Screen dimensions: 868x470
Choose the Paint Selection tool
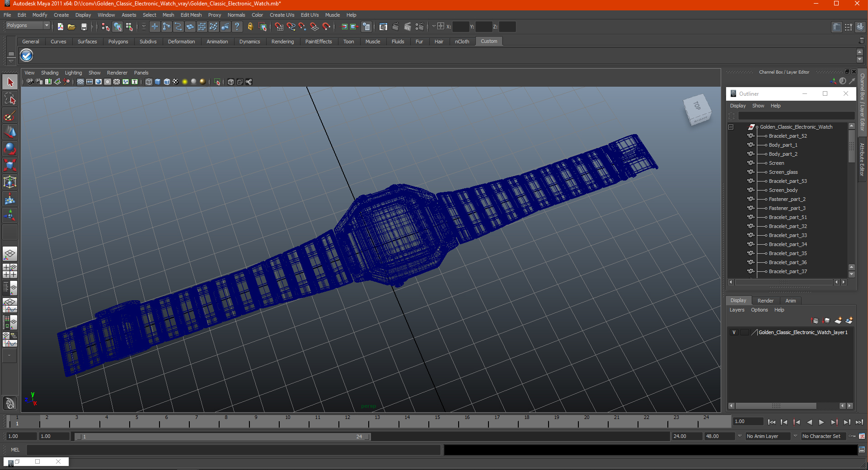click(x=10, y=116)
